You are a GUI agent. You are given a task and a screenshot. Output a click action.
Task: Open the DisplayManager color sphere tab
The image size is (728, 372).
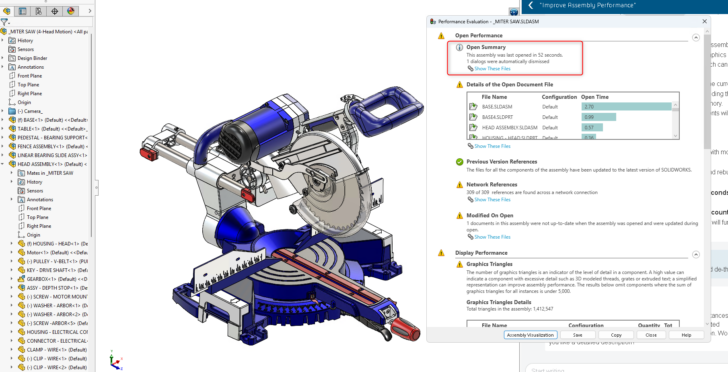(x=71, y=11)
